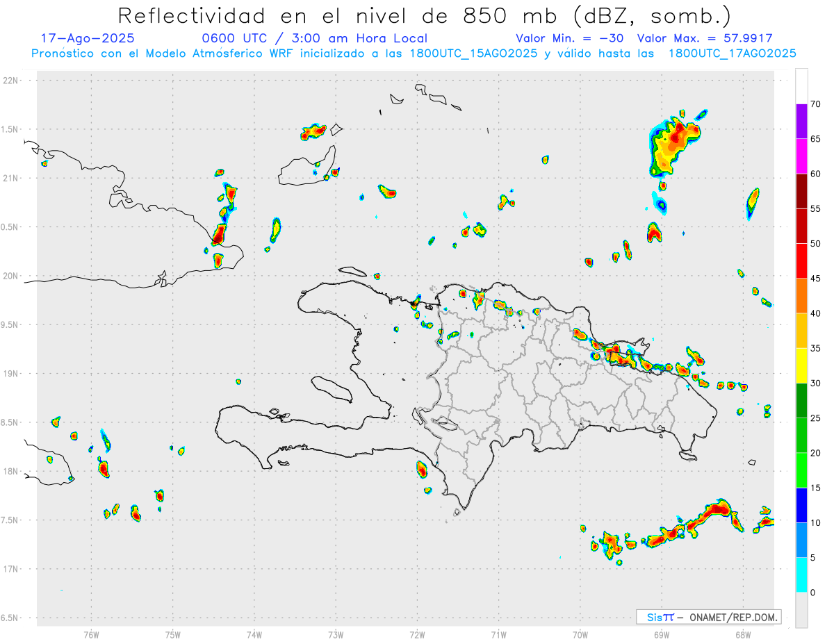
Task: Click the '22N' latitude label
Action: (12, 81)
